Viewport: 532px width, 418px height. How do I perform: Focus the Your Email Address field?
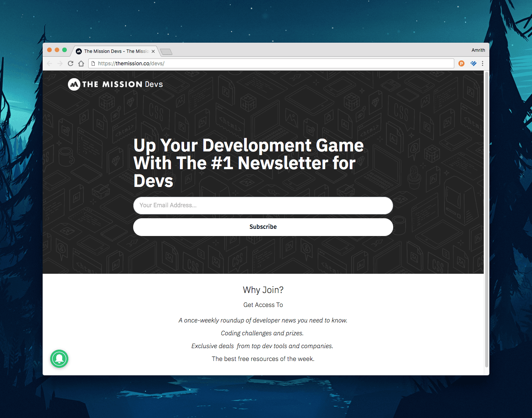click(263, 205)
